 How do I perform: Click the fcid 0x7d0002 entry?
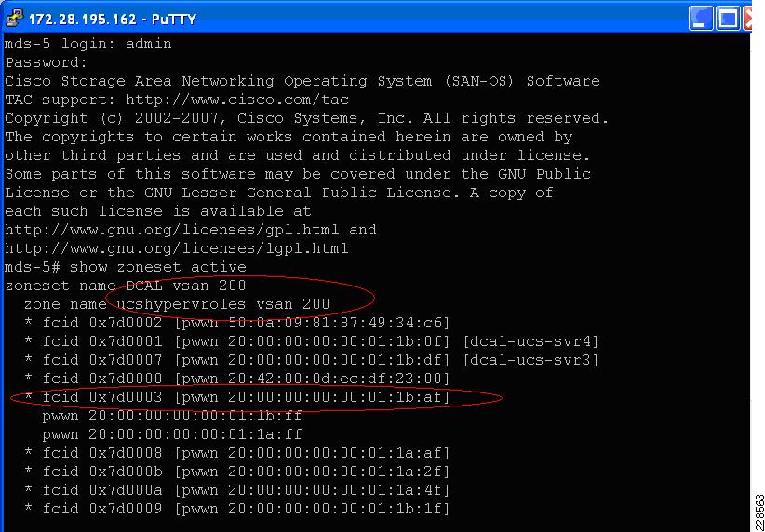coord(237,323)
